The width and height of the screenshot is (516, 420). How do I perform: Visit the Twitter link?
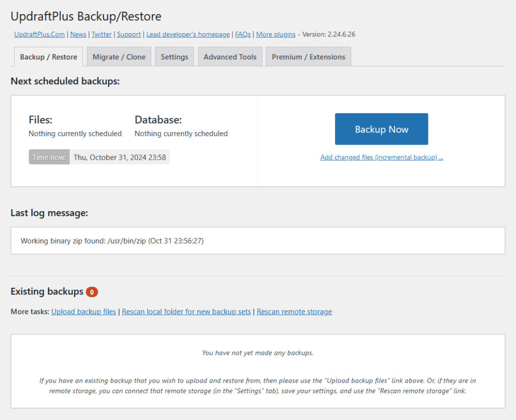click(x=102, y=34)
